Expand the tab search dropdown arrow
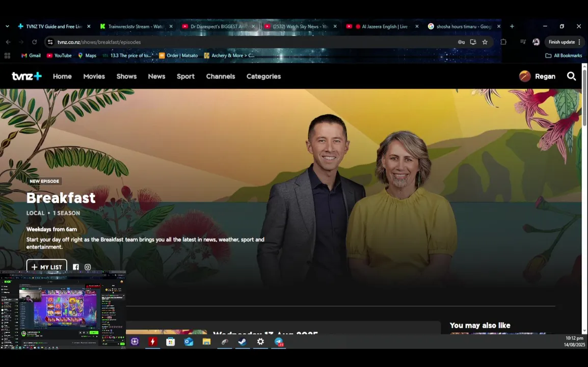Image resolution: width=588 pixels, height=367 pixels. [x=7, y=27]
